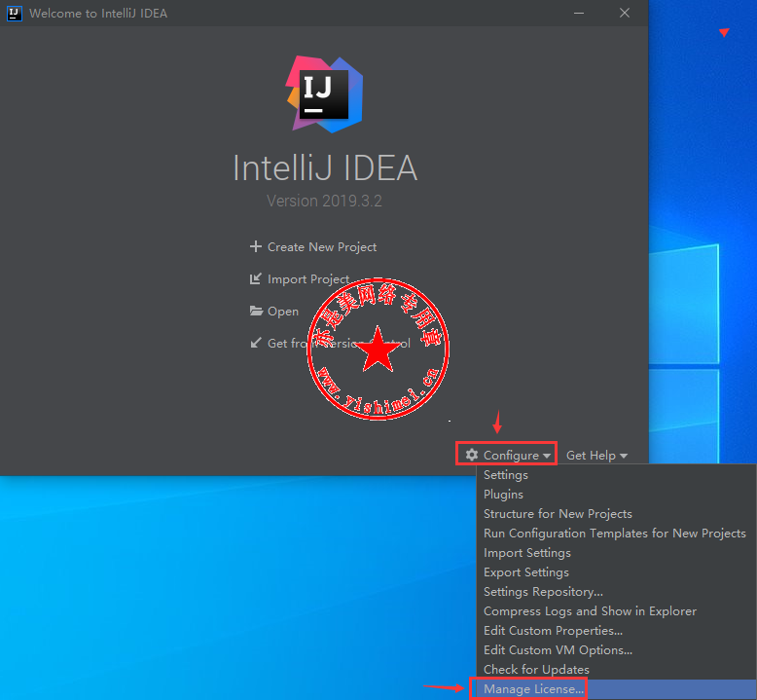This screenshot has height=700, width=757.
Task: Choose Import Settings menu entry
Action: [617, 553]
